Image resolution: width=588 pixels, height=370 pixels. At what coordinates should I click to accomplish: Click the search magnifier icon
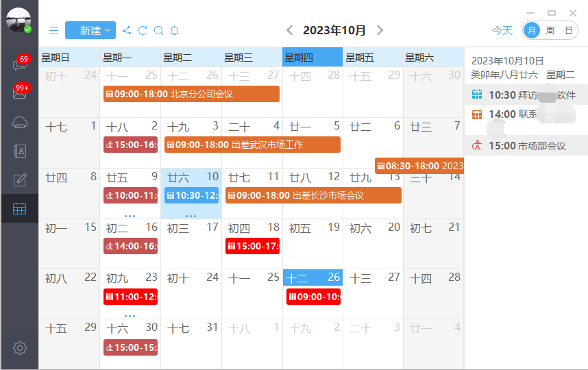tap(158, 30)
